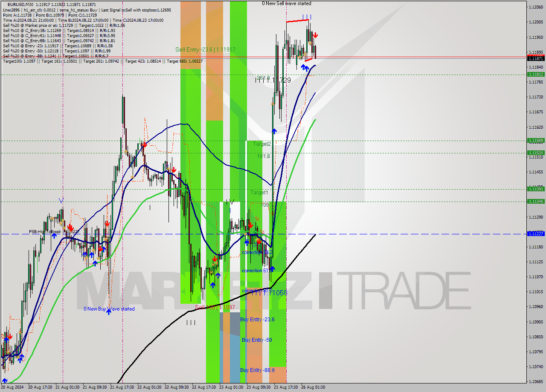The width and height of the screenshot is (546, 392).
Task: Click the '20 Aug 2024' time axis label
Action: coord(13,387)
